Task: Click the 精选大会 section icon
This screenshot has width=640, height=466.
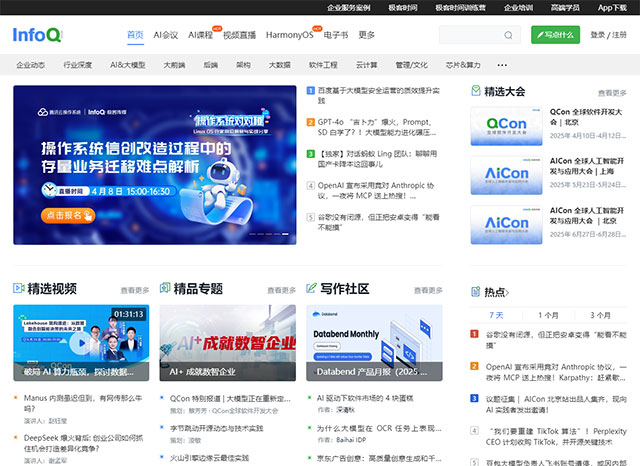Action: (x=476, y=91)
